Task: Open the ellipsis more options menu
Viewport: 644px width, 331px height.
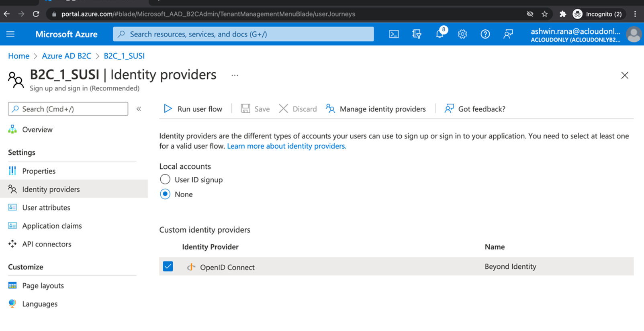Action: [x=235, y=75]
